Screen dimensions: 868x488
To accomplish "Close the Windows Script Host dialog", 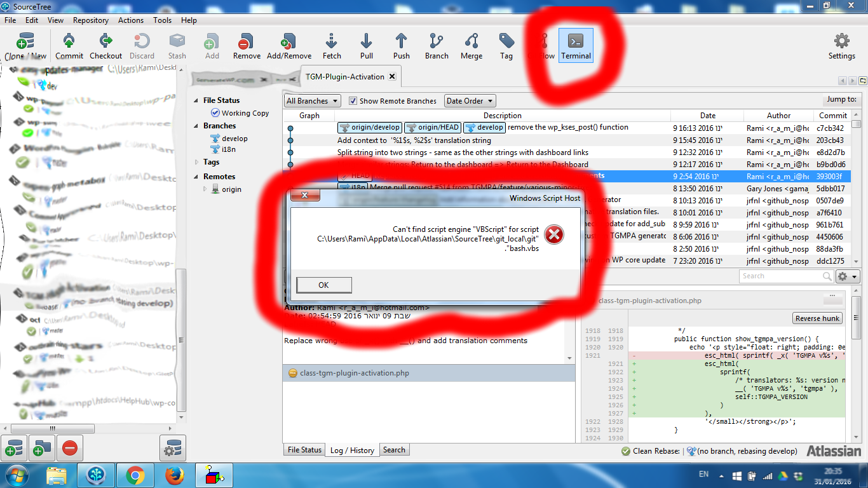I will point(304,196).
